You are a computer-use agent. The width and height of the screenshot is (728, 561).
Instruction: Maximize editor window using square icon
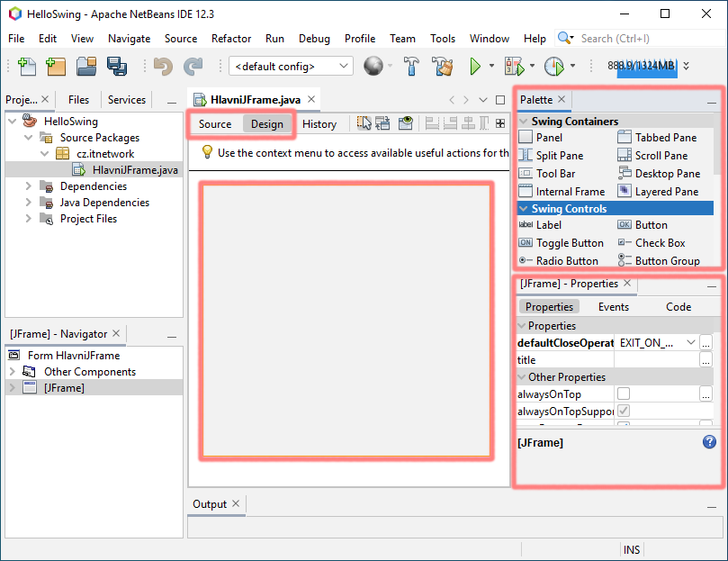coord(500,99)
